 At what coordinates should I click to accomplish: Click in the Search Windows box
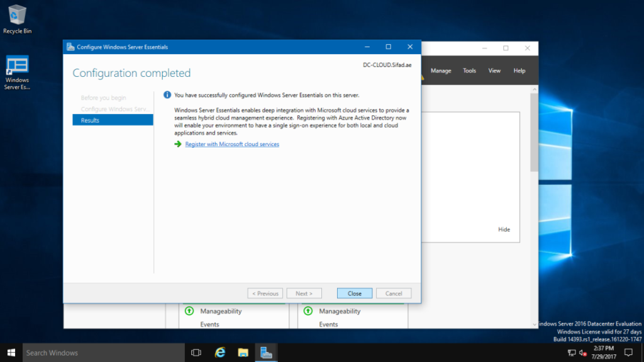[104, 353]
